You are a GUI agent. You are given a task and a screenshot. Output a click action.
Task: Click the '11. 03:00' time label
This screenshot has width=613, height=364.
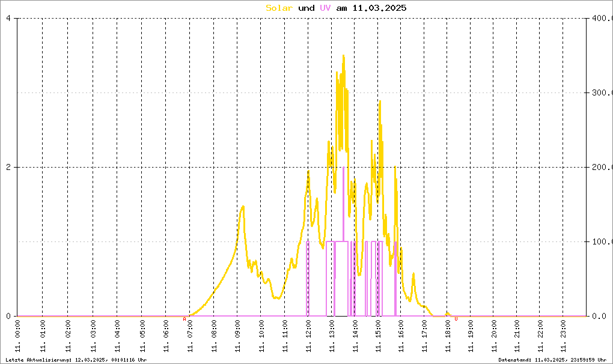(93, 336)
